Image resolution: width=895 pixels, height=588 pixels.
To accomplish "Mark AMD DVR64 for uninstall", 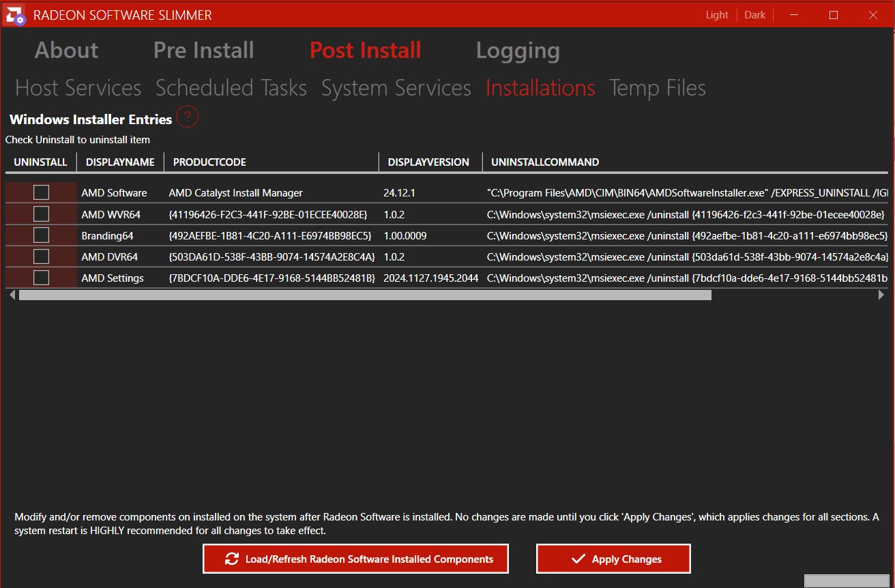I will click(41, 256).
